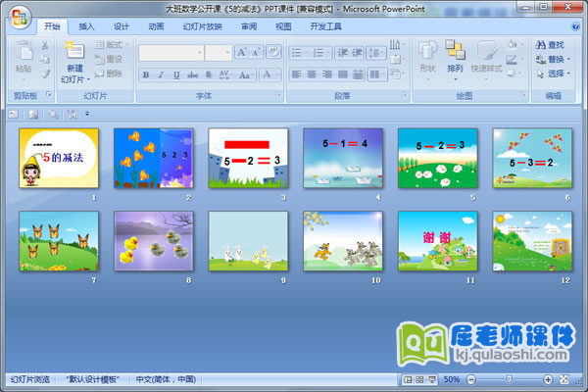Viewport: 588px width, 392px height.
Task: Expand the font name combo box
Action: 199,52
